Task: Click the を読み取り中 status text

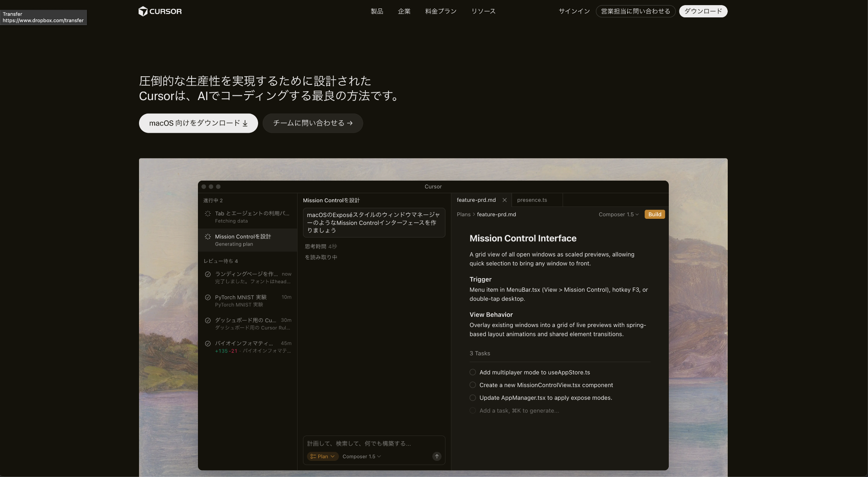Action: pyautogui.click(x=321, y=257)
